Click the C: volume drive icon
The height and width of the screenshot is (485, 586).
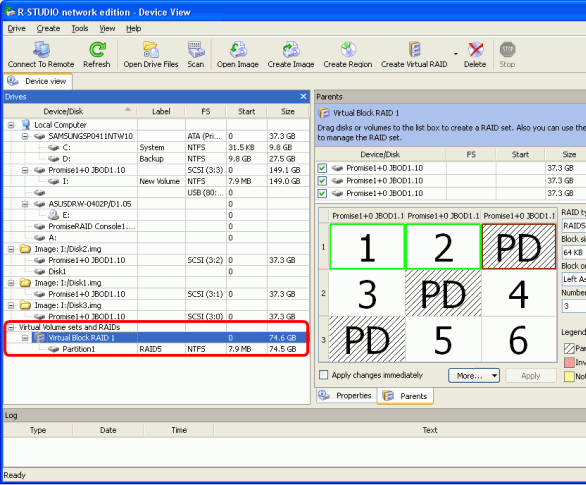tap(54, 147)
